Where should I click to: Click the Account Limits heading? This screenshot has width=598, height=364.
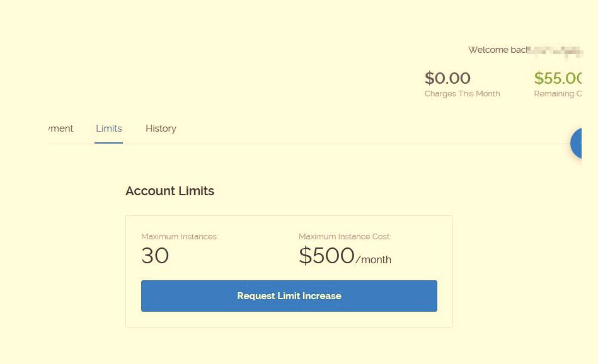[170, 191]
